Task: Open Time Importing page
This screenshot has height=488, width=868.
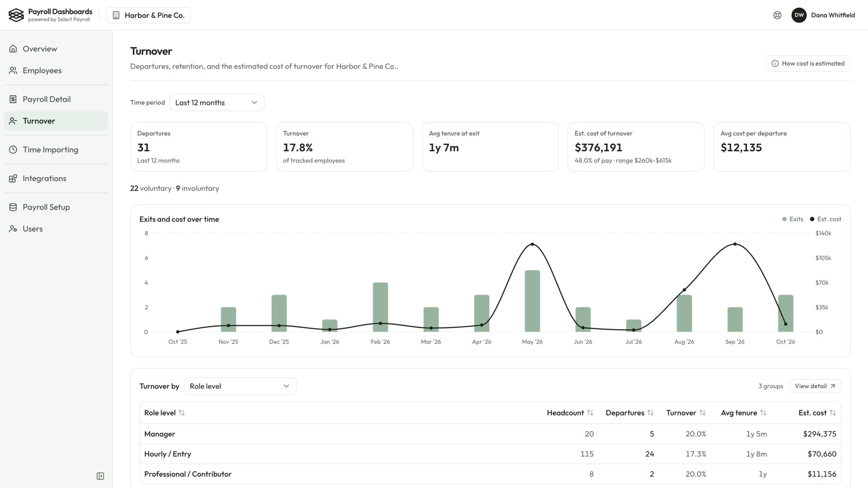Action: (x=56, y=150)
